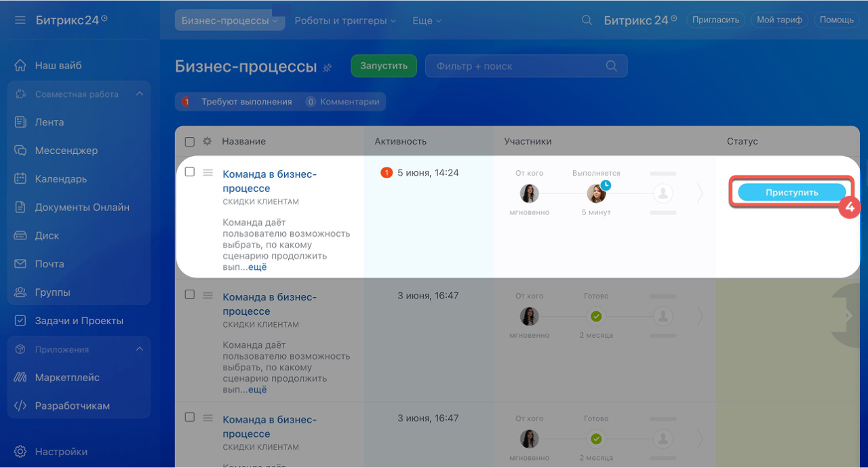This screenshot has width=868, height=468.
Task: Open row actions menu for the second process
Action: click(x=208, y=295)
